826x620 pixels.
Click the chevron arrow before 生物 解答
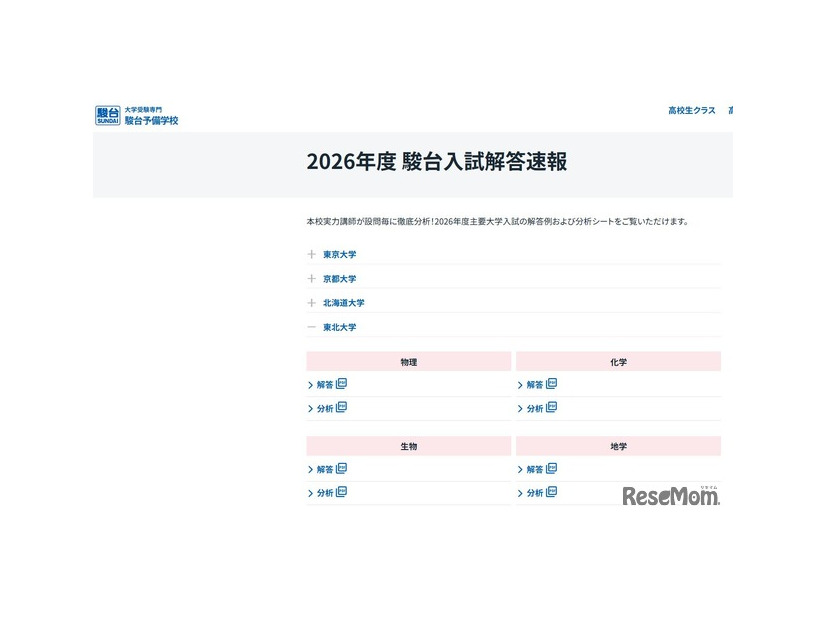point(311,468)
